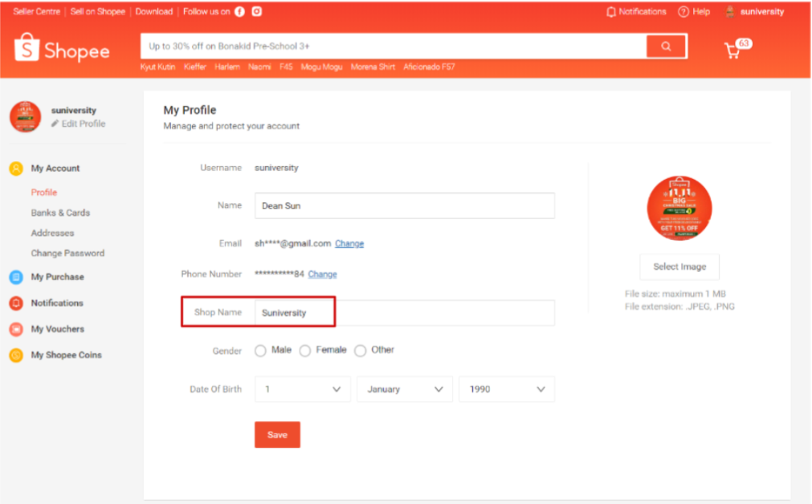Click the Shopee logo
The image size is (812, 504).
pos(61,49)
